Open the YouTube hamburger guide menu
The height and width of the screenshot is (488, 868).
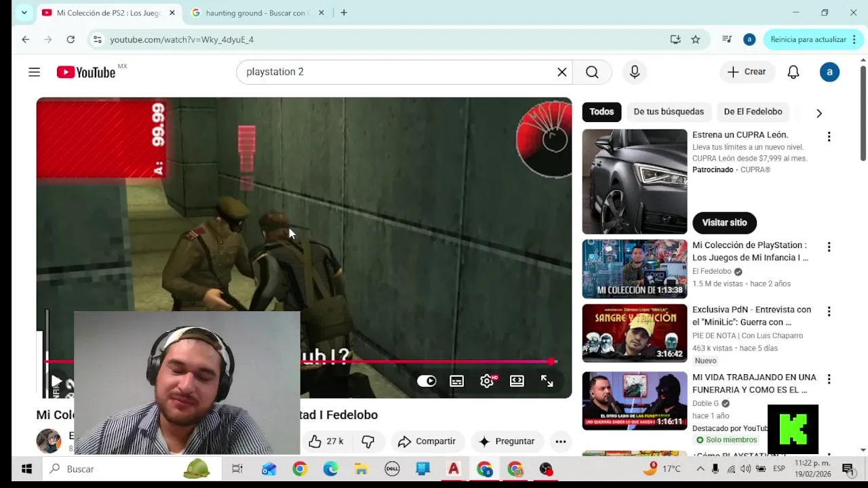click(x=35, y=72)
